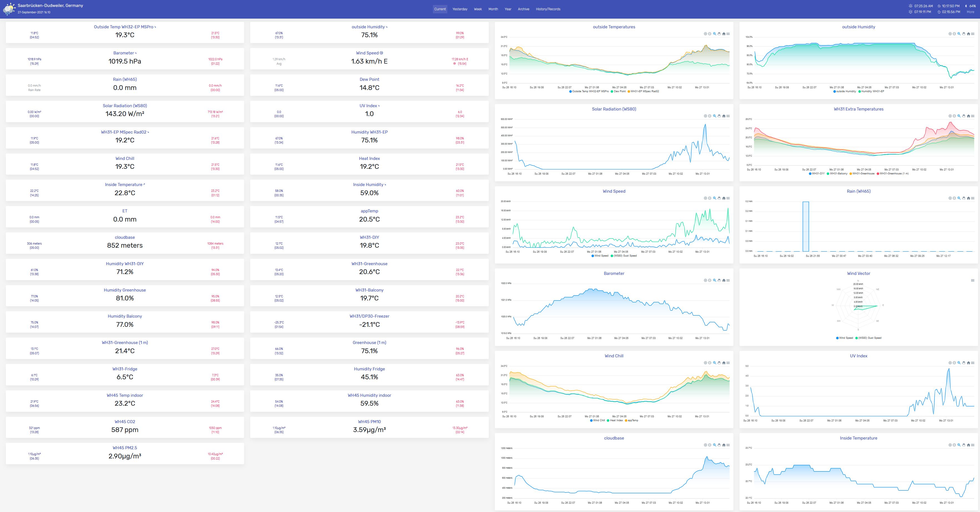This screenshot has width=980, height=512.
Task: Click zoom-in icon on UV Index chart
Action: click(950, 363)
